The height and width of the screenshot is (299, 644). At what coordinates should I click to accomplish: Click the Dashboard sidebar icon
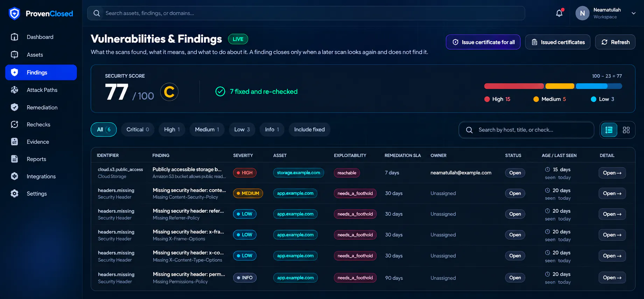[x=14, y=37]
